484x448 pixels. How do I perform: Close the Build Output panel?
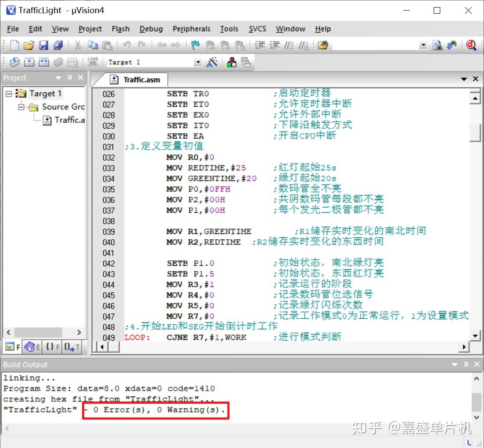[x=477, y=364]
